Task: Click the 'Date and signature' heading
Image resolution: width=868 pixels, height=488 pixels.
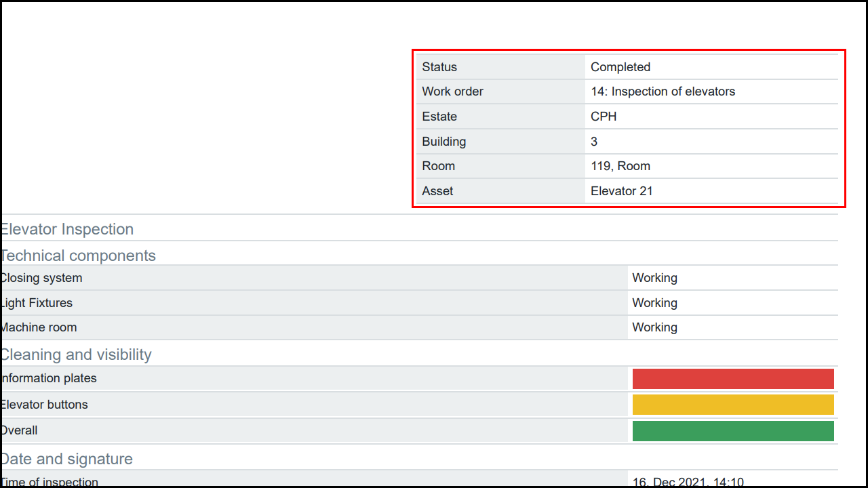Action: tap(67, 459)
